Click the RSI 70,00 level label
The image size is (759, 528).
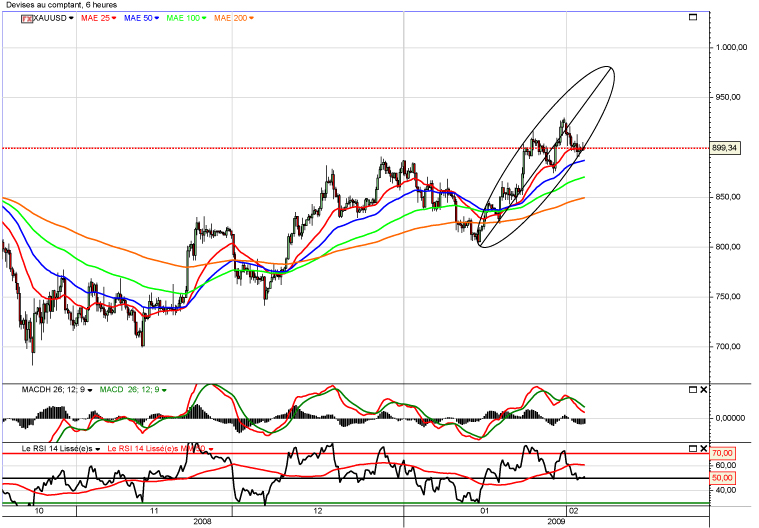click(722, 453)
